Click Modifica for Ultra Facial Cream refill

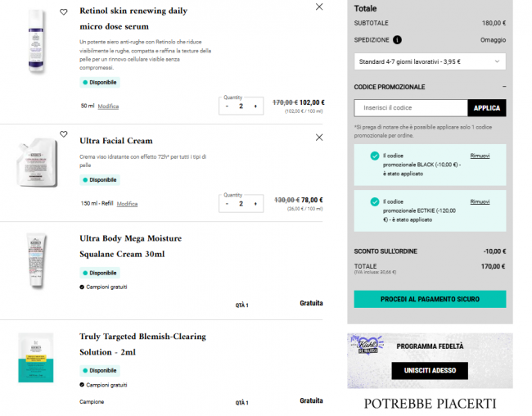[127, 204]
